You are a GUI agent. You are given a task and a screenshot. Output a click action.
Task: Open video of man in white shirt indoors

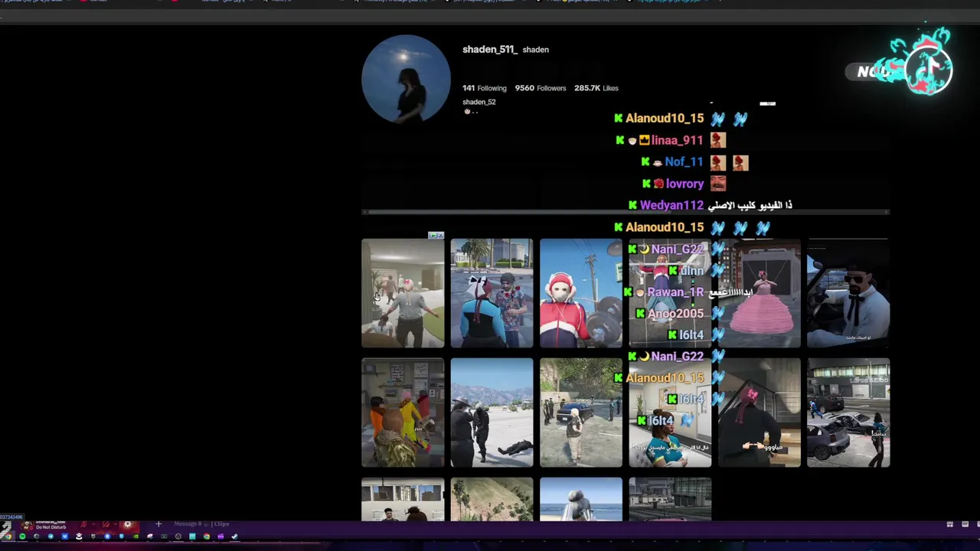tap(403, 293)
